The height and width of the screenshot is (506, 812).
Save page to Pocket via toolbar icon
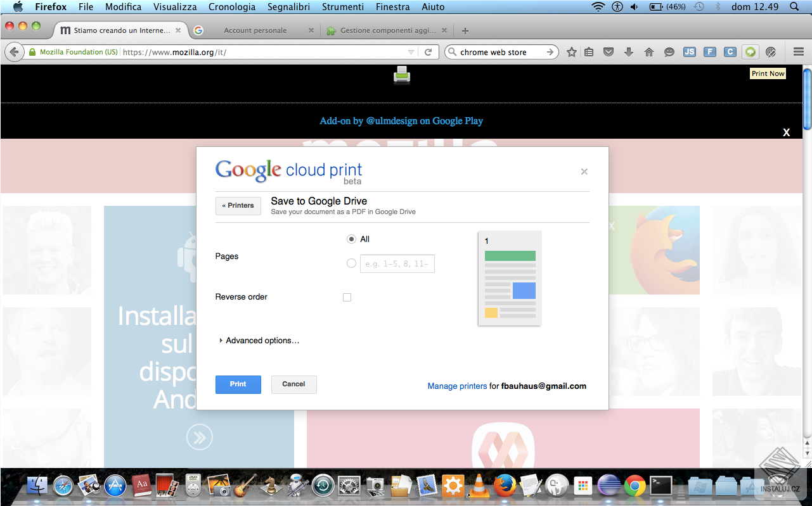pyautogui.click(x=609, y=52)
